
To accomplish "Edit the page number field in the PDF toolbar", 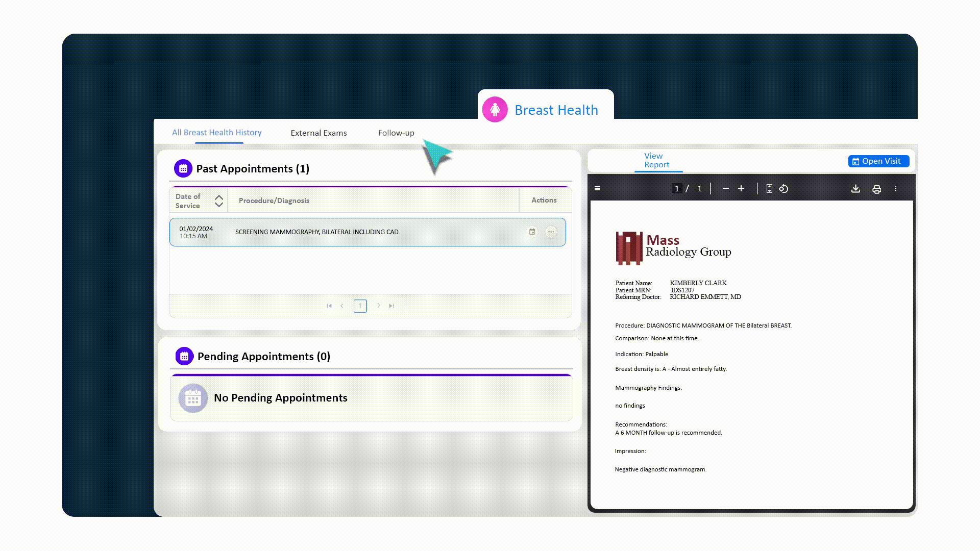I will click(677, 188).
